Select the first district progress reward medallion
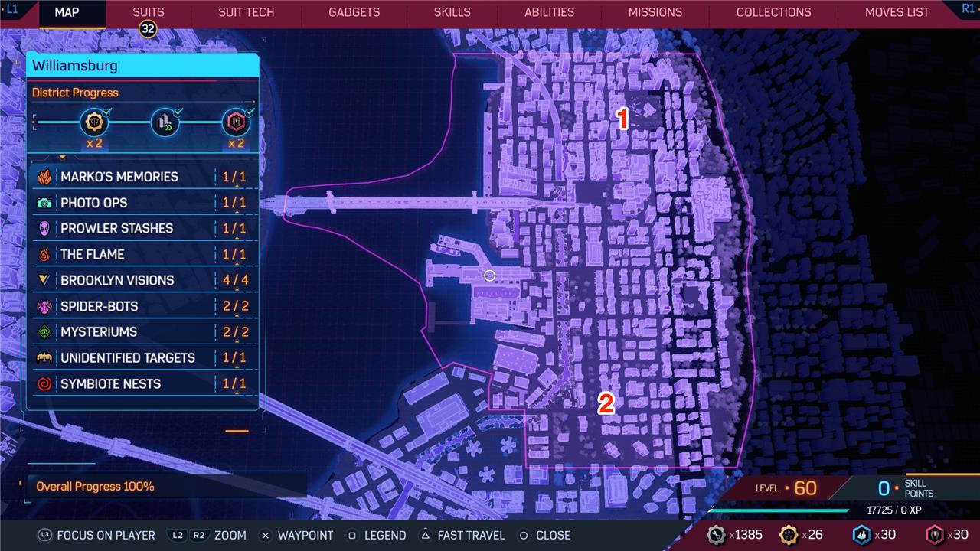The image size is (980, 551). (x=93, y=122)
